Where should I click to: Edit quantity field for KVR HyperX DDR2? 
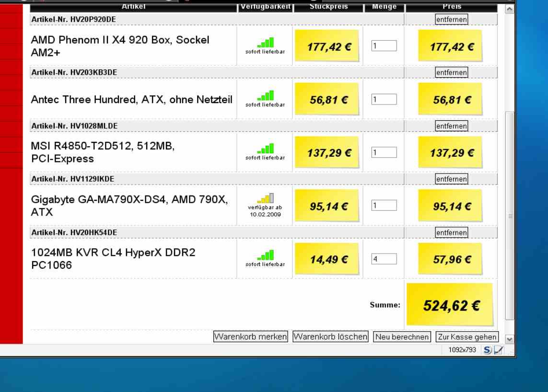point(384,259)
